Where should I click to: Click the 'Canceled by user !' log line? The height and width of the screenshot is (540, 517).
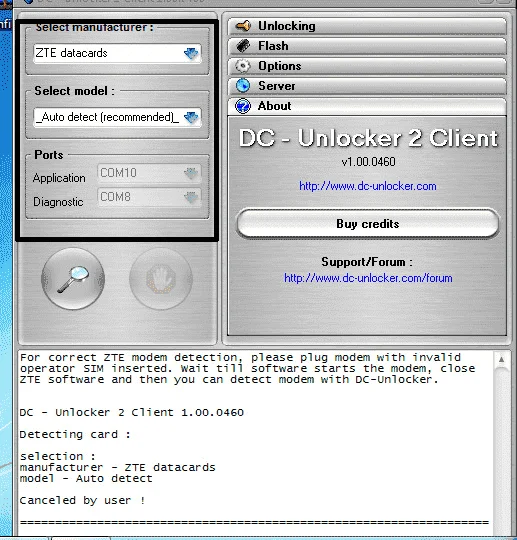coord(82,500)
